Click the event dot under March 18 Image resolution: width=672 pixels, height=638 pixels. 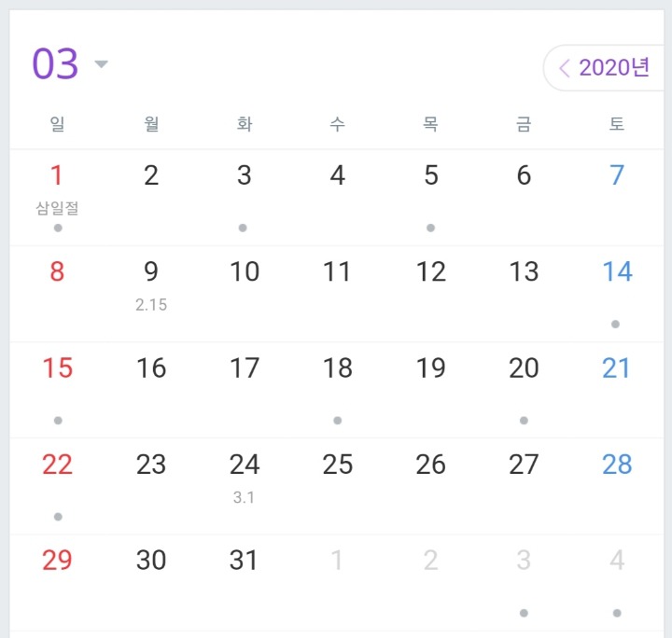tap(337, 421)
